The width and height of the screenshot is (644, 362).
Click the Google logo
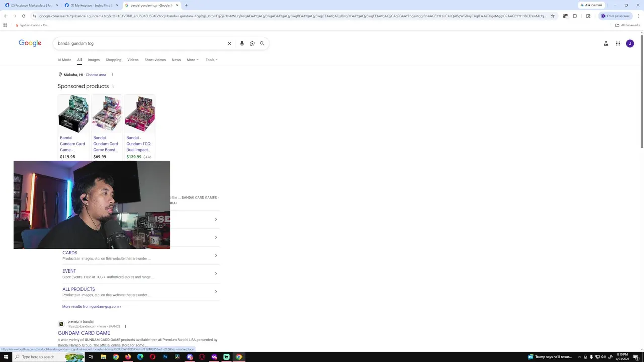[x=30, y=43]
